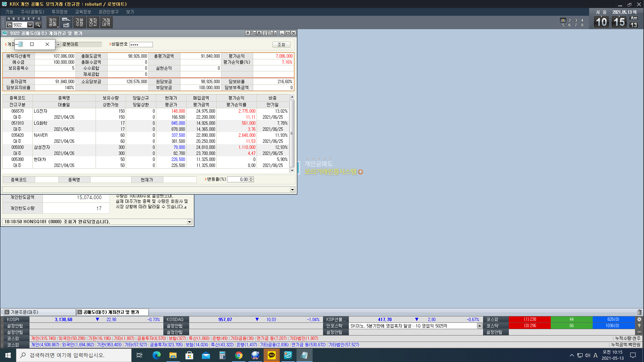Click the camera screenshot icon in toolbar
The width and height of the screenshot is (644, 362).
click(66, 25)
